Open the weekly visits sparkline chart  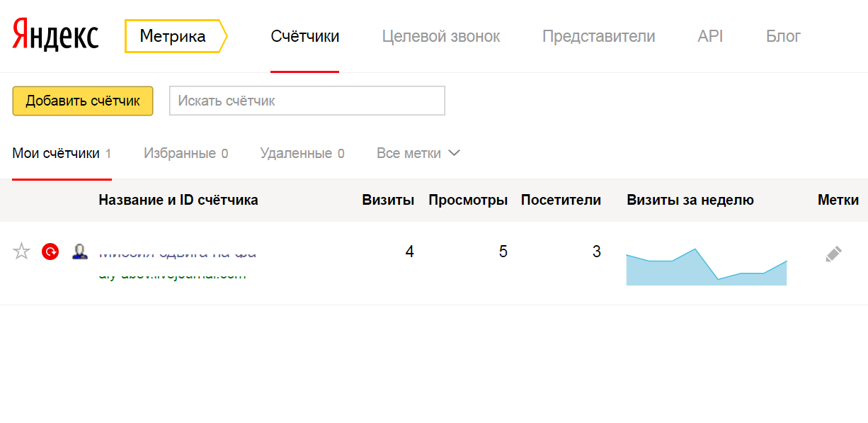click(x=707, y=266)
